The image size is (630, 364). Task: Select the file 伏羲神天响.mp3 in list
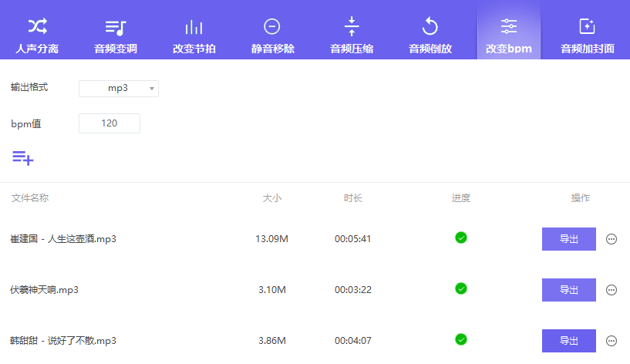[x=45, y=290]
